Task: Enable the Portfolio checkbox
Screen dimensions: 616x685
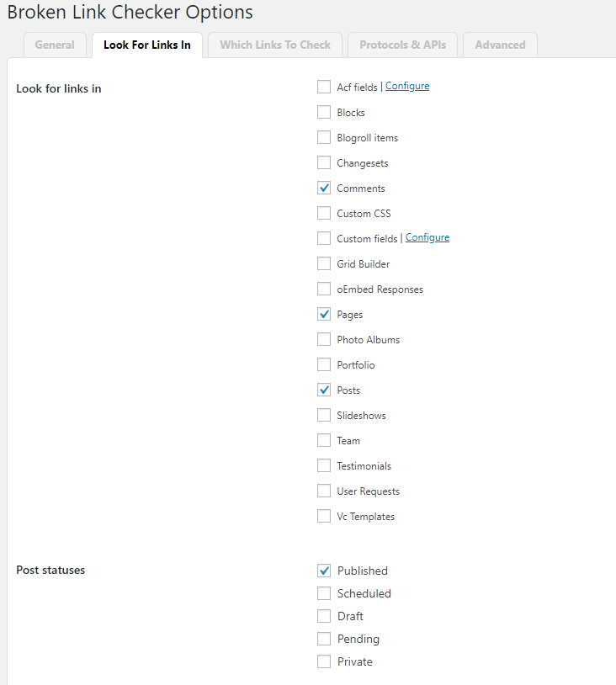Action: [x=324, y=364]
